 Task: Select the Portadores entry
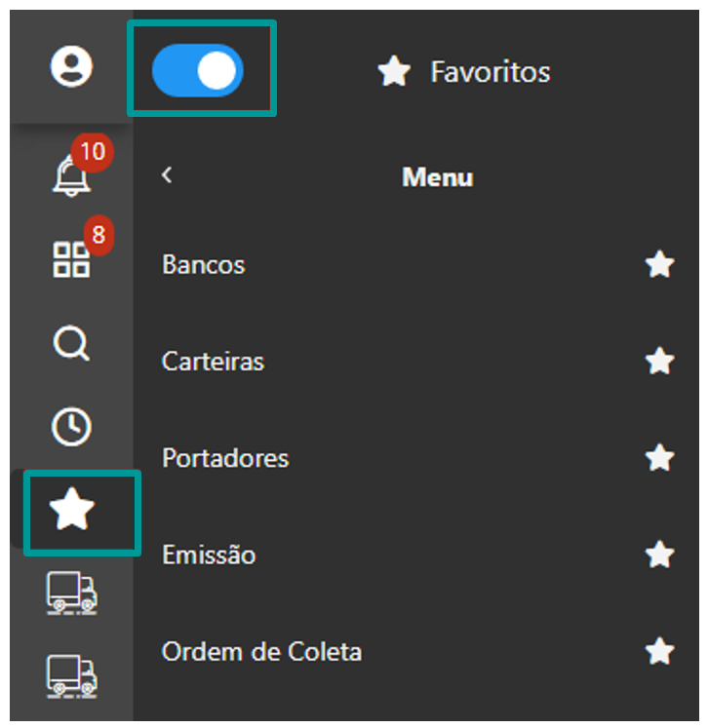pos(225,458)
